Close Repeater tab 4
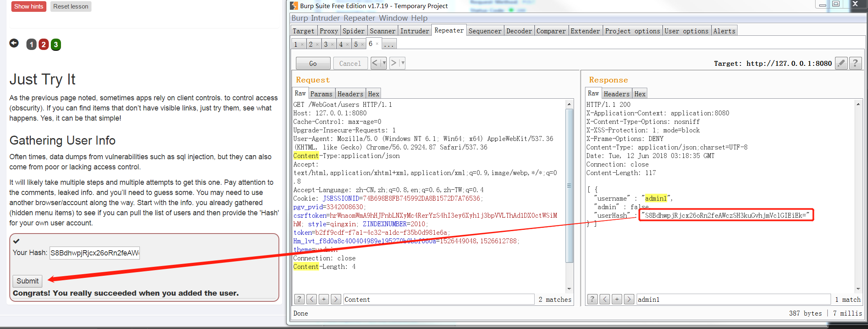The height and width of the screenshot is (329, 868). pyautogui.click(x=347, y=45)
